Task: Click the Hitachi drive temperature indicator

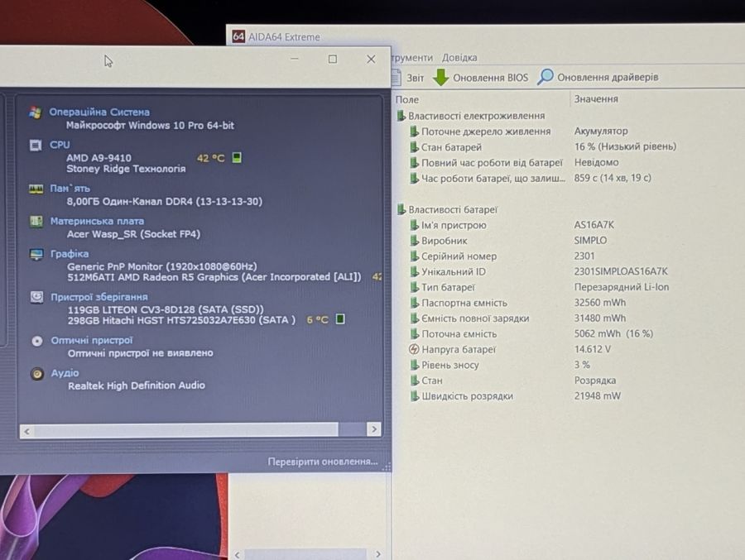Action: (x=340, y=319)
